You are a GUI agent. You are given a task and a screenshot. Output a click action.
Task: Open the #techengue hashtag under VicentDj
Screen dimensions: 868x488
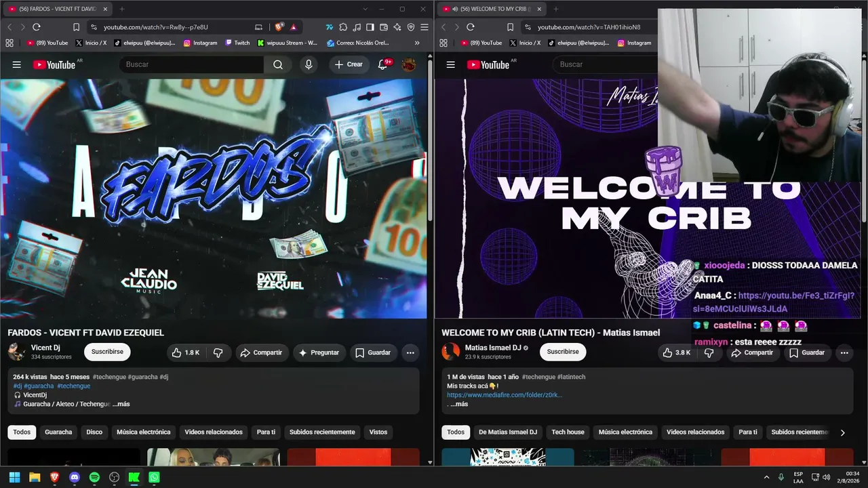pyautogui.click(x=74, y=386)
